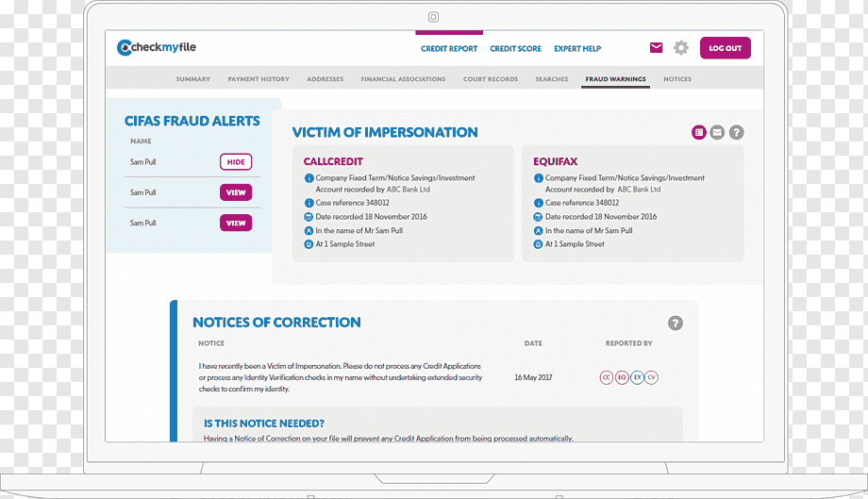
Task: Select table view icon in Victim of Impersonation
Action: point(698,132)
